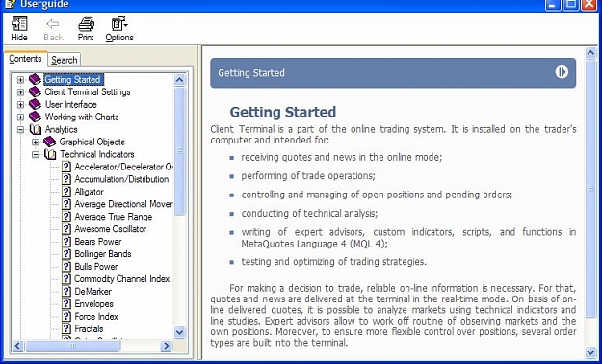Select the Graphical Objects book icon
This screenshot has height=364, width=602.
[50, 142]
